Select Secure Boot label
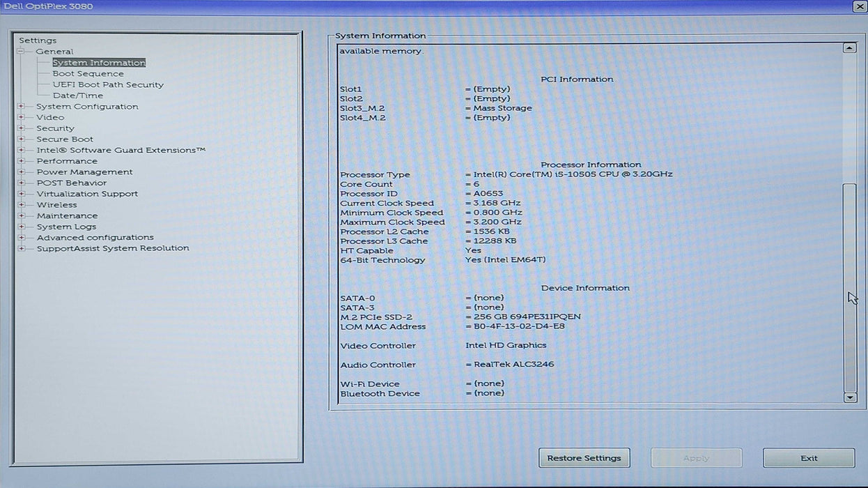 coord(65,139)
